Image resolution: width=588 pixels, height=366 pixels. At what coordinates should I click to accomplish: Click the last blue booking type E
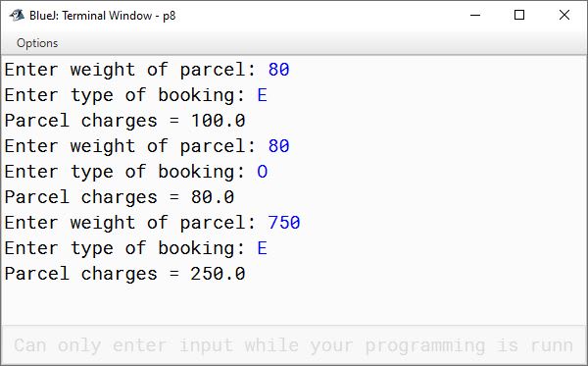(262, 248)
